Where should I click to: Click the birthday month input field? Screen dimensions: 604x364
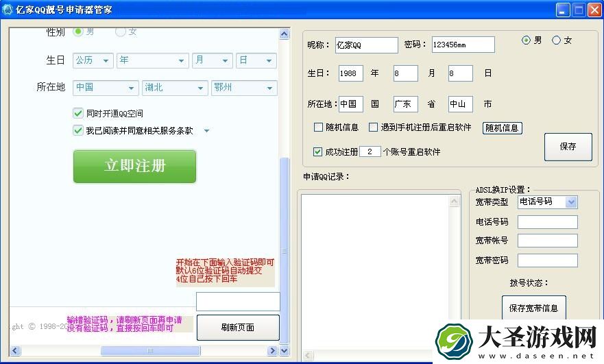pos(405,73)
